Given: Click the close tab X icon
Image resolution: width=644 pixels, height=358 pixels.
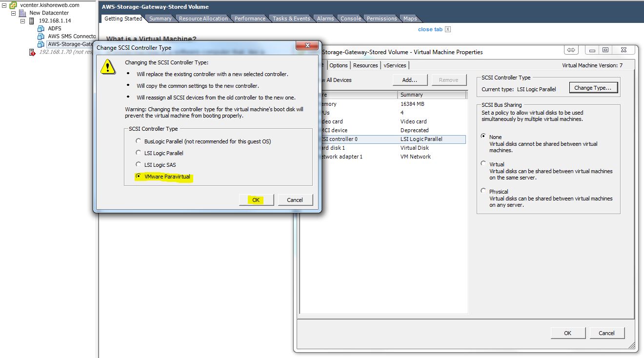Looking at the screenshot, I should tap(448, 29).
